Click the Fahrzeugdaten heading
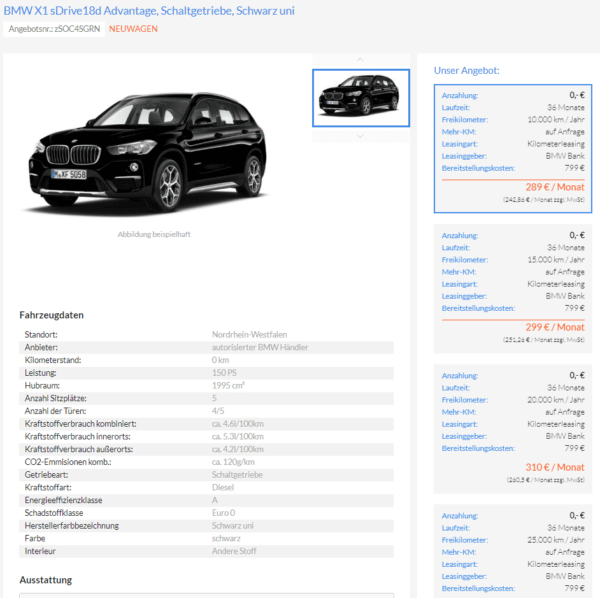600x598 pixels. point(52,315)
